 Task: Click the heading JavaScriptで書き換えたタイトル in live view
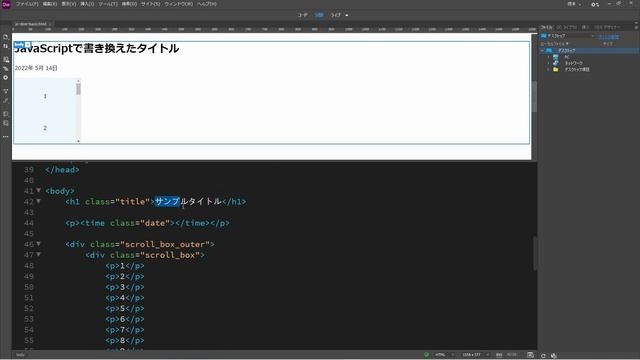click(x=97, y=49)
